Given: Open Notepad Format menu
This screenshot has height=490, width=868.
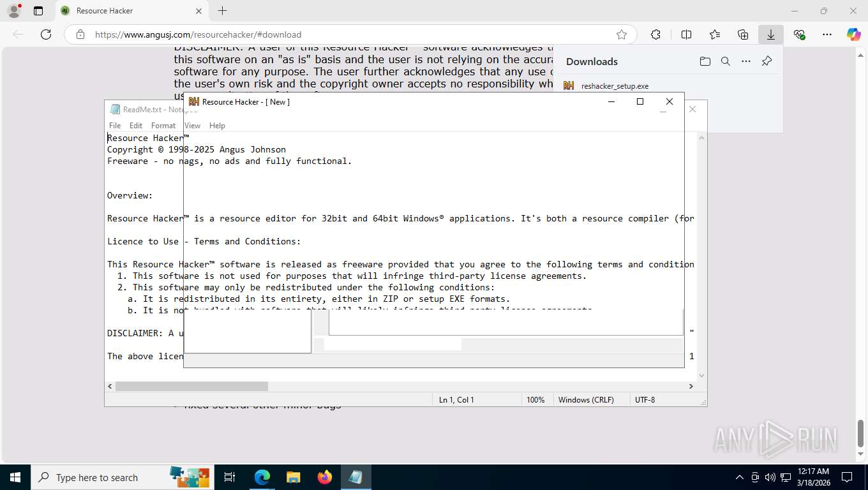Looking at the screenshot, I should click(163, 126).
